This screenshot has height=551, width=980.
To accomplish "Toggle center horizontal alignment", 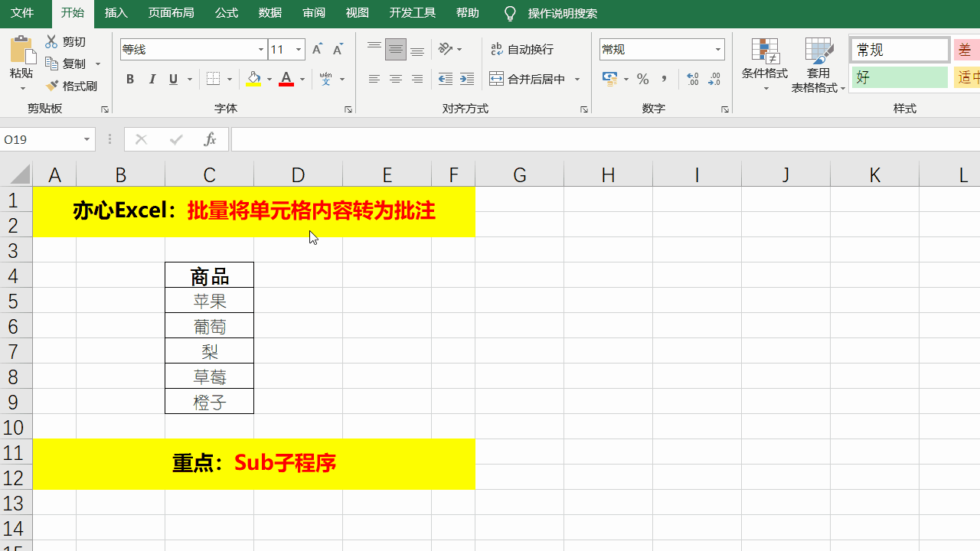I will 396,79.
